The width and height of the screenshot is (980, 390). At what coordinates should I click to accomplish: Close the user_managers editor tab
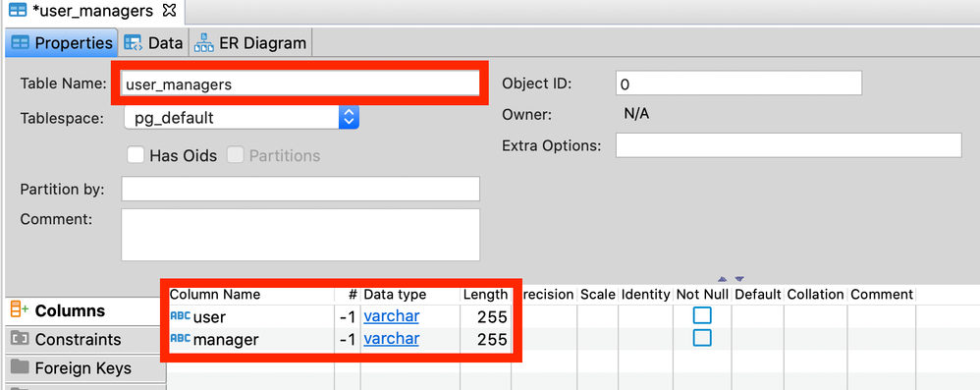click(169, 10)
